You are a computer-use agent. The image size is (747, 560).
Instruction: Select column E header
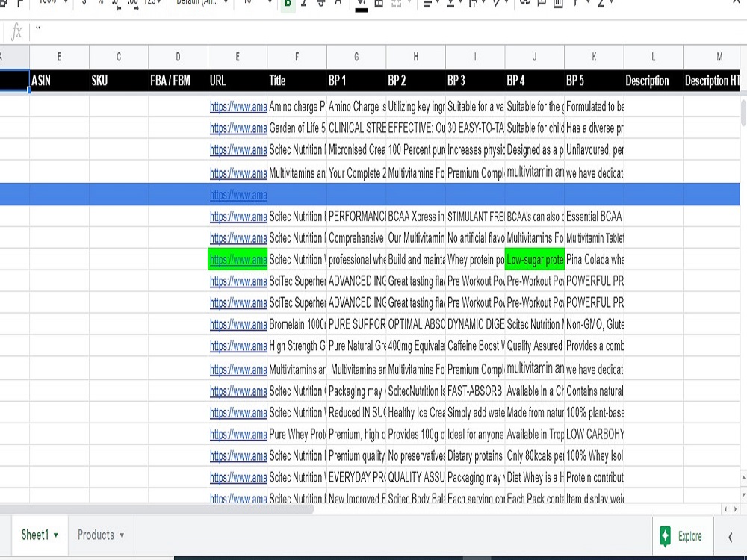[238, 57]
